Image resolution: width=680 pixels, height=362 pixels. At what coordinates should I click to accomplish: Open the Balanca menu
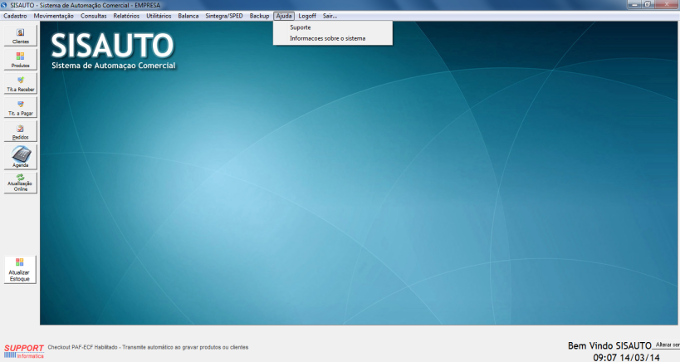pos(188,16)
